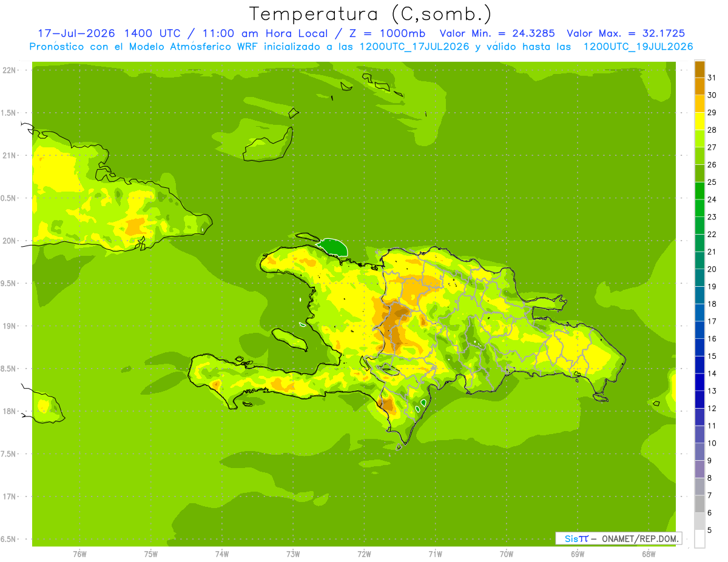Click the 'Temperatura (C,somb.)' map title
This screenshot has height=562, width=728.
click(x=371, y=14)
